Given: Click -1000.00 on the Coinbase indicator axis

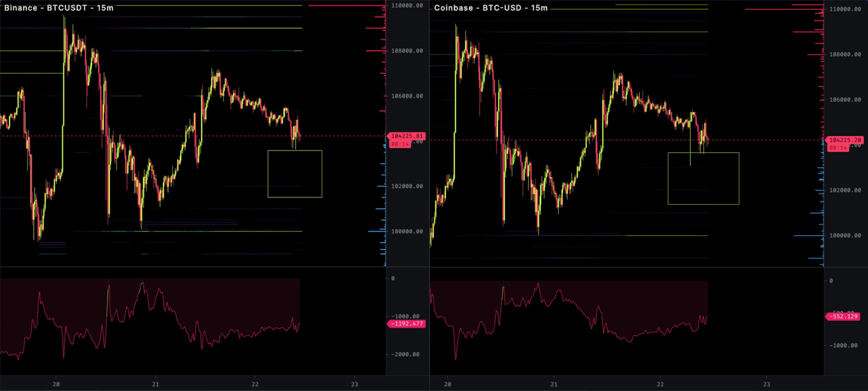Looking at the screenshot, I should [x=844, y=345].
